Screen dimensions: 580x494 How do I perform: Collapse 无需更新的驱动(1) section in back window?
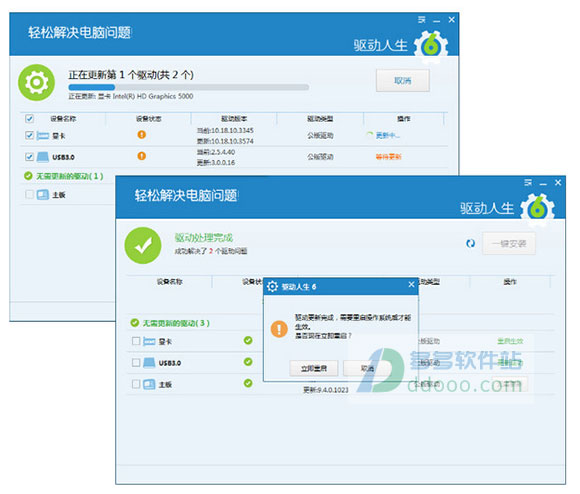click(x=69, y=176)
